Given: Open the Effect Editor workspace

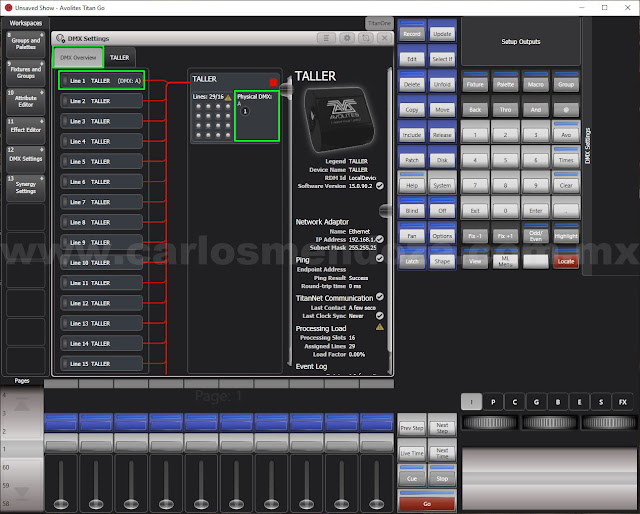Looking at the screenshot, I should (26, 130).
